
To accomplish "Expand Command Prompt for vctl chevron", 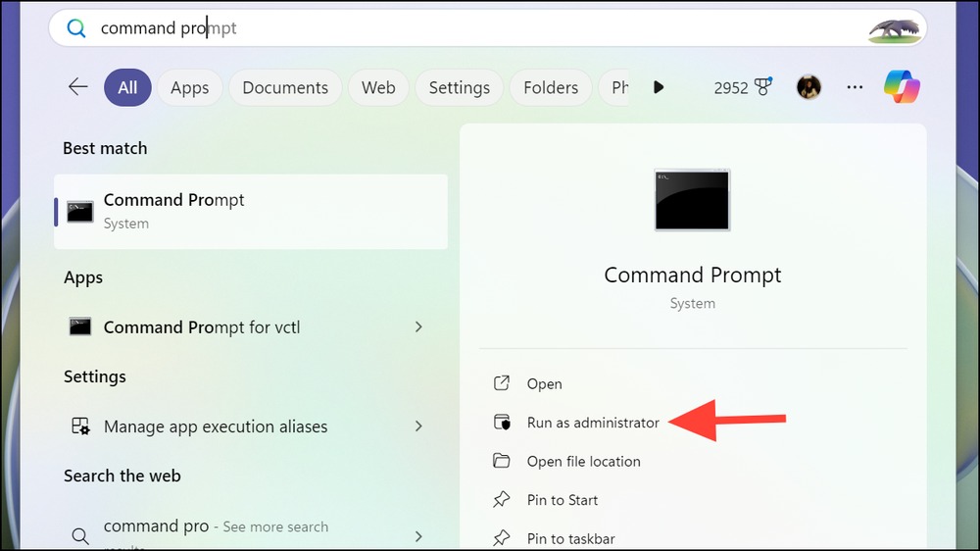I will [418, 327].
